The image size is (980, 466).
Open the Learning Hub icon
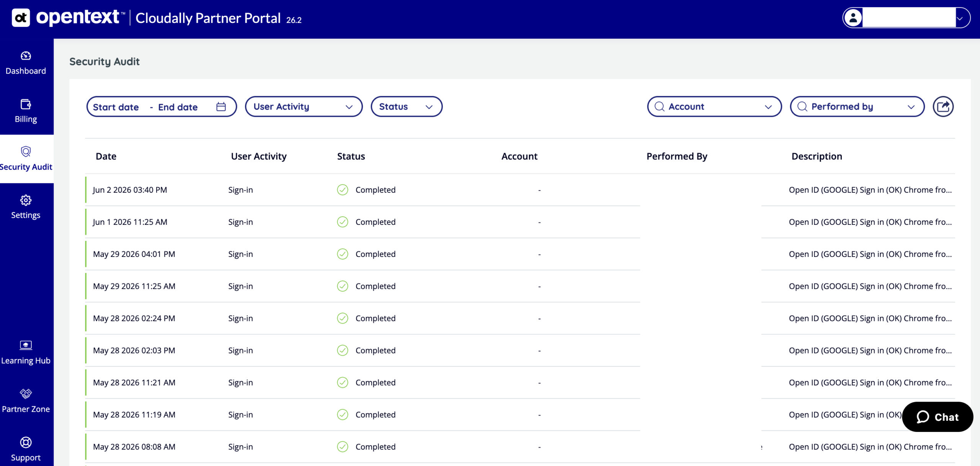(x=26, y=345)
